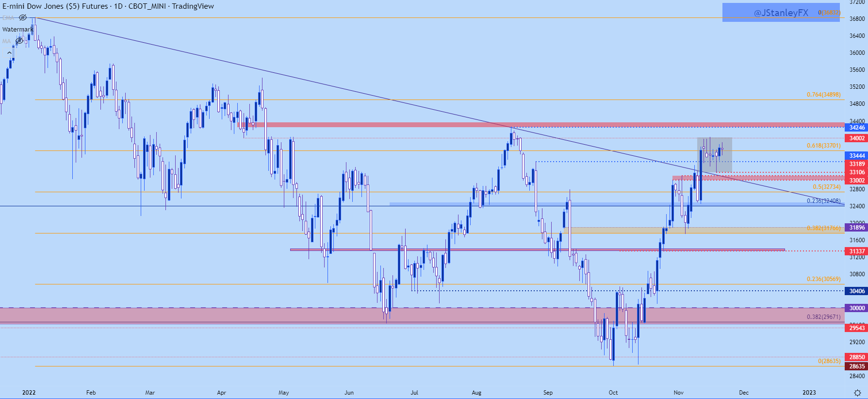Viewport: 868px width, 399px height.
Task: Click the 29543 red price label
Action: [856, 328]
